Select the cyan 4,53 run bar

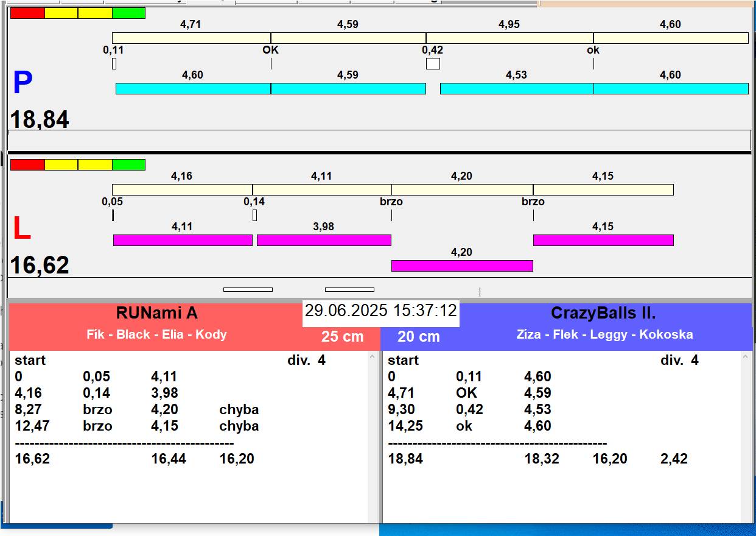516,89
